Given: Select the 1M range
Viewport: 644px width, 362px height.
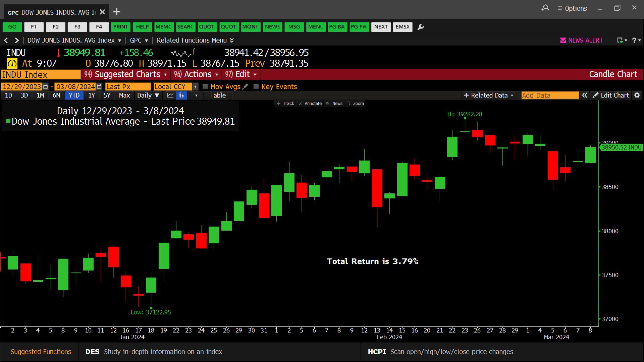Looking at the screenshot, I should [40, 96].
